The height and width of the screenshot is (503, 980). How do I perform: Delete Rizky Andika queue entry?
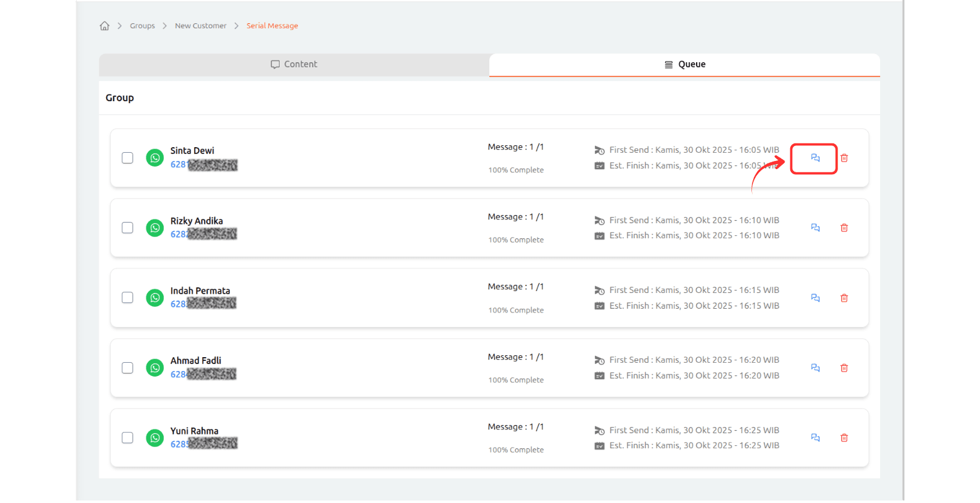[844, 228]
